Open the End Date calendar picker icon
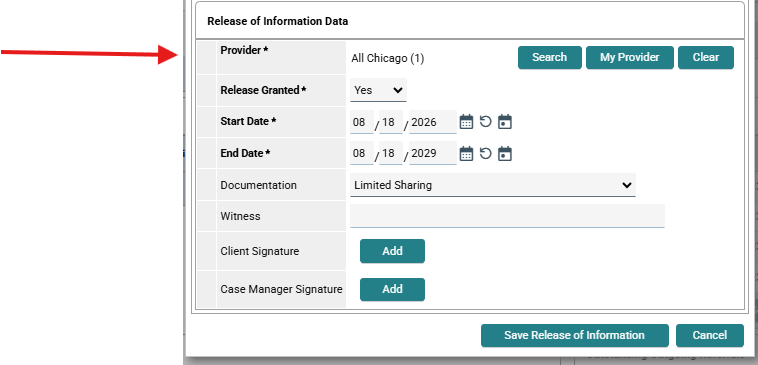This screenshot has width=758, height=365. (466, 154)
